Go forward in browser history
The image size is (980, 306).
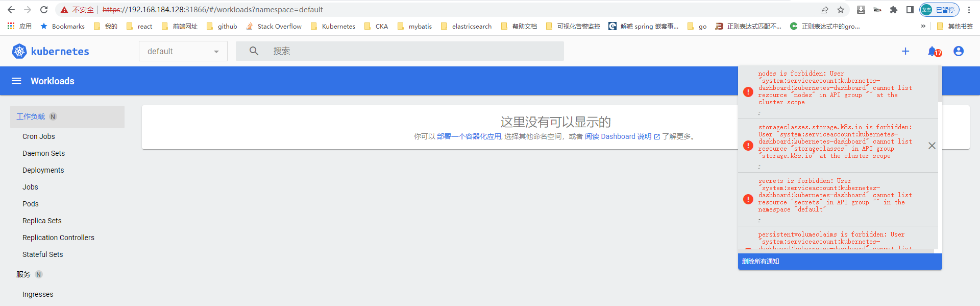28,10
